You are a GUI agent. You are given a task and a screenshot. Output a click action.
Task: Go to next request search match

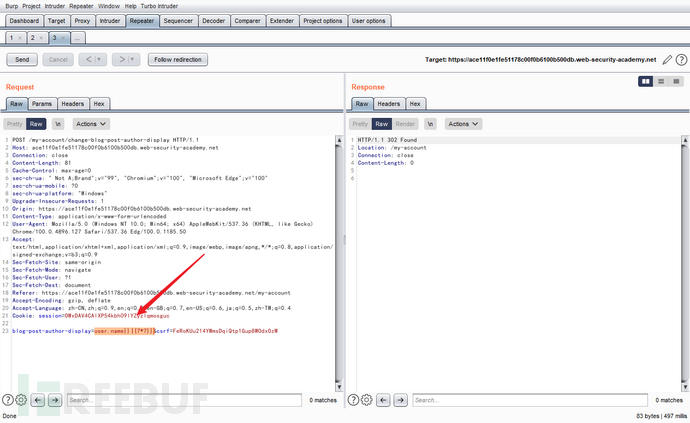pyautogui.click(x=55, y=400)
